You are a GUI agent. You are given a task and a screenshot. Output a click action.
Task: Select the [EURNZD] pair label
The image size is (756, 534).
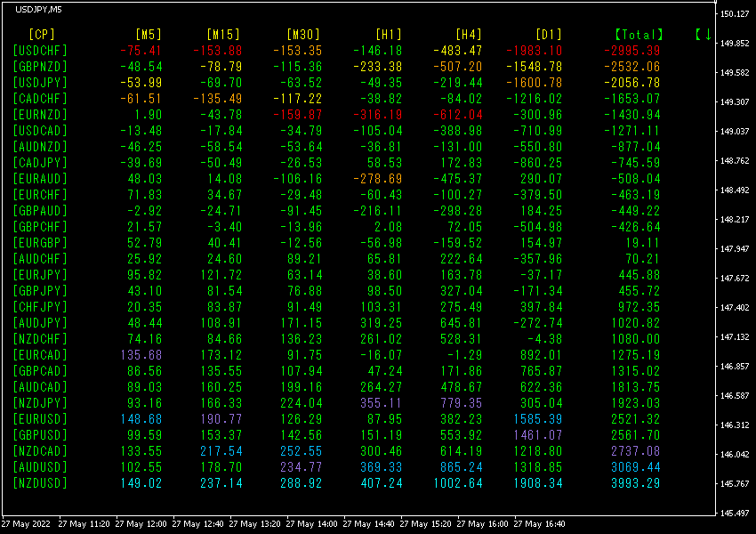click(x=40, y=115)
